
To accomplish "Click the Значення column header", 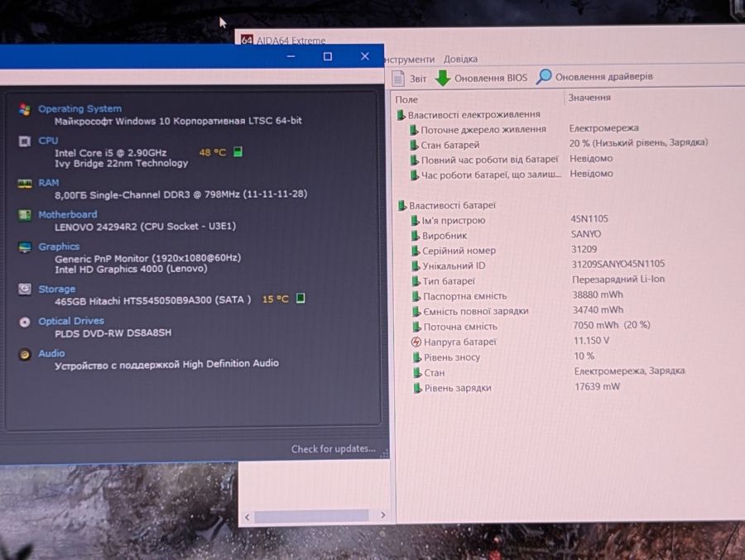I will click(x=589, y=98).
